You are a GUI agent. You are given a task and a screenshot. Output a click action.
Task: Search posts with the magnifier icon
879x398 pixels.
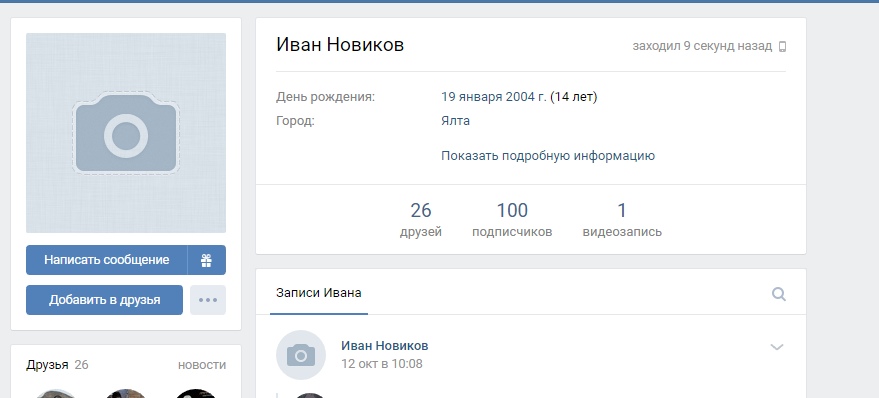click(779, 294)
